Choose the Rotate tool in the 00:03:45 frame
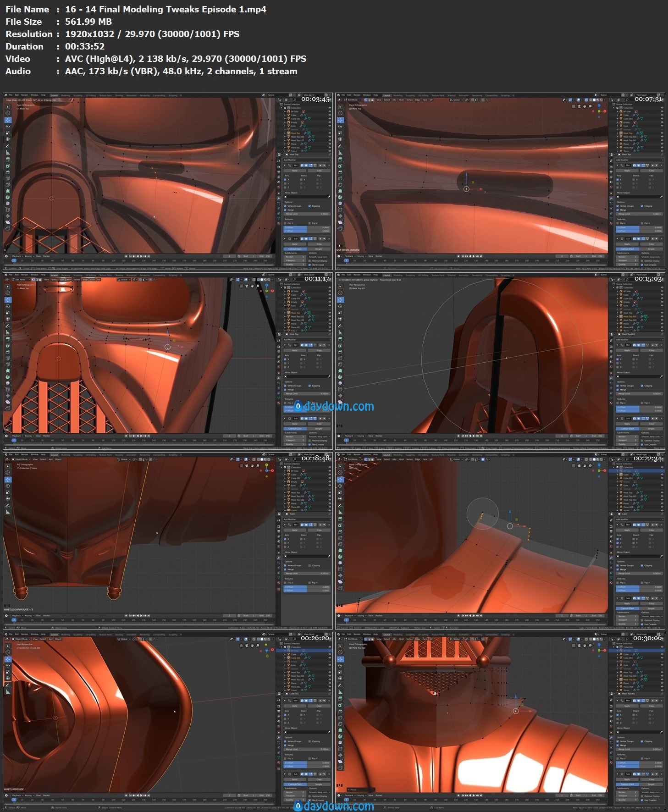Screen dimensions: 668x812 [x=8, y=127]
